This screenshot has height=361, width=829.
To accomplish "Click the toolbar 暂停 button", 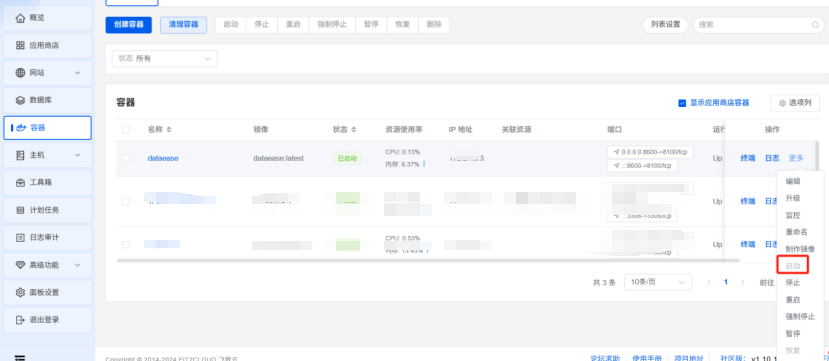I will tap(371, 25).
